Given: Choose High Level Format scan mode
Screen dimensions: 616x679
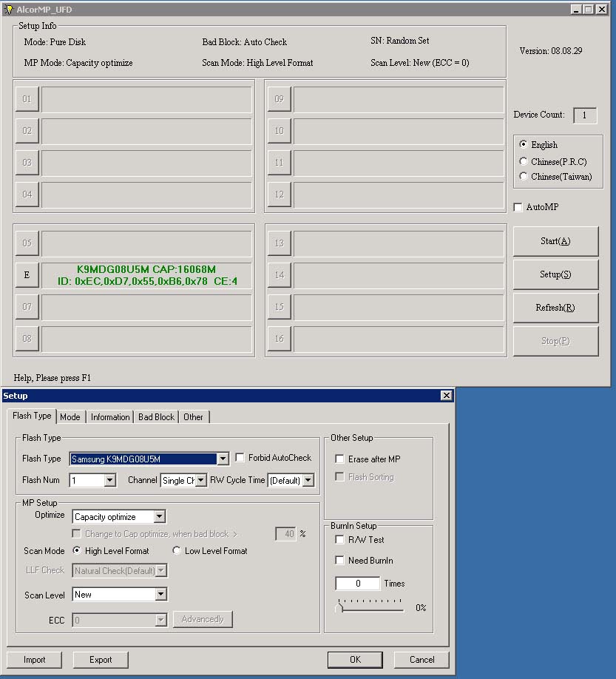Looking at the screenshot, I should pyautogui.click(x=77, y=550).
